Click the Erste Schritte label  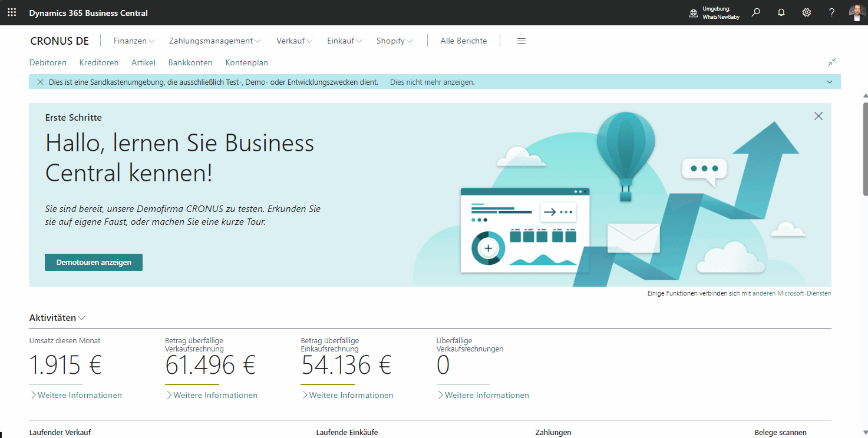[74, 118]
